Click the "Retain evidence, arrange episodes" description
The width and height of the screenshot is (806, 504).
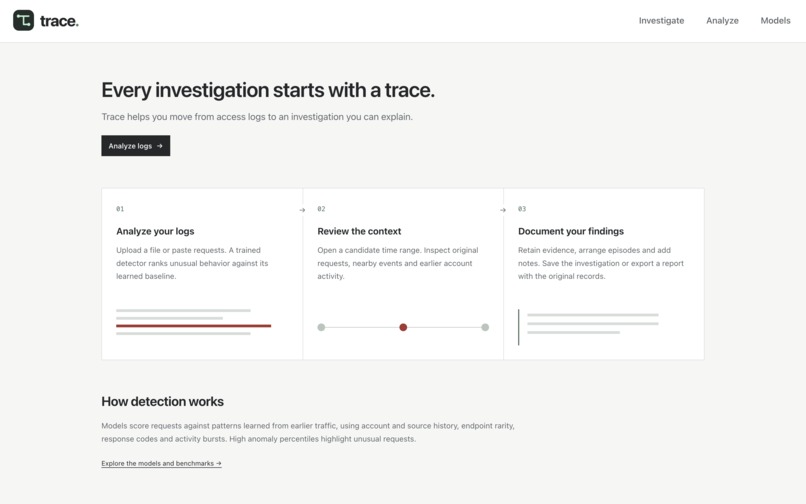pyautogui.click(x=600, y=263)
